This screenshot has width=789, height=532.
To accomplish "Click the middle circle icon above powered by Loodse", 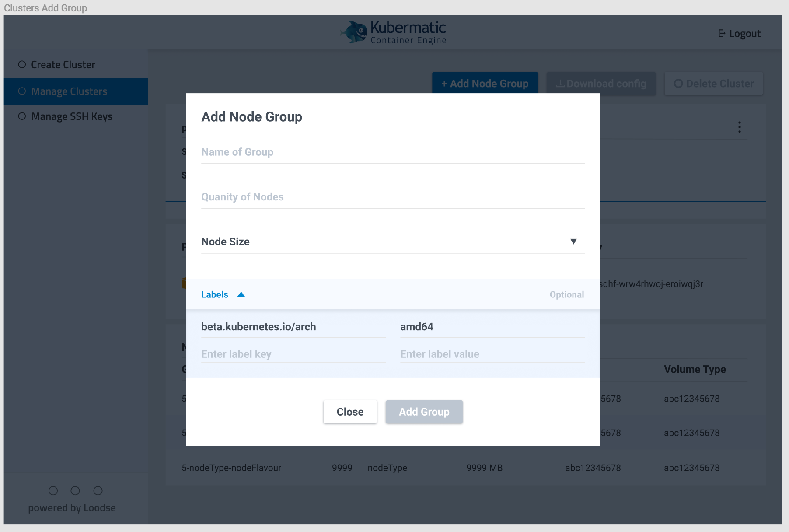I will 75,491.
